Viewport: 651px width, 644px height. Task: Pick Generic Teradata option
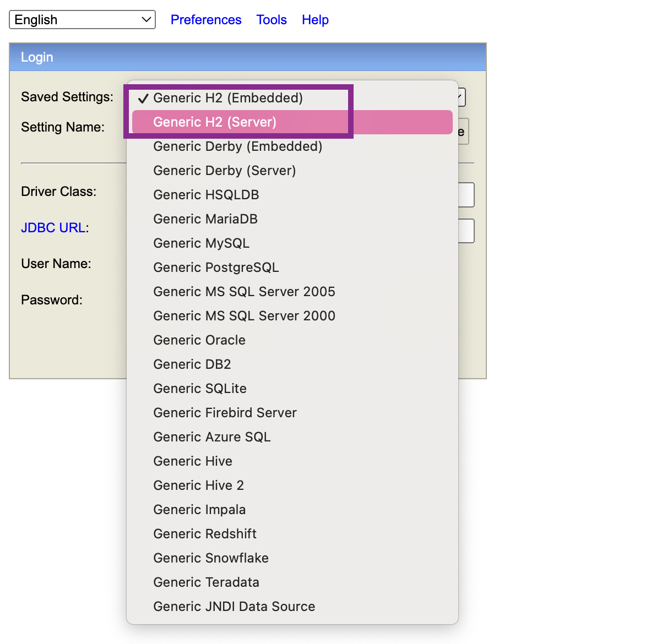(x=292, y=582)
